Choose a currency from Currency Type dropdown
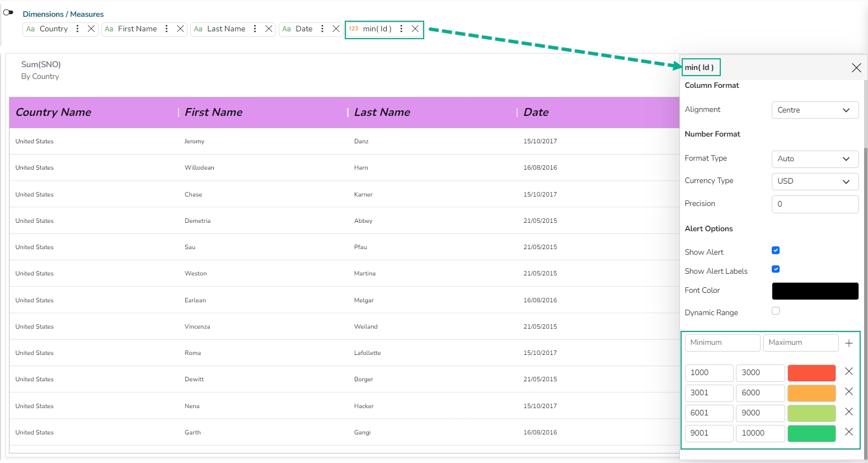This screenshot has width=868, height=463. coord(814,181)
